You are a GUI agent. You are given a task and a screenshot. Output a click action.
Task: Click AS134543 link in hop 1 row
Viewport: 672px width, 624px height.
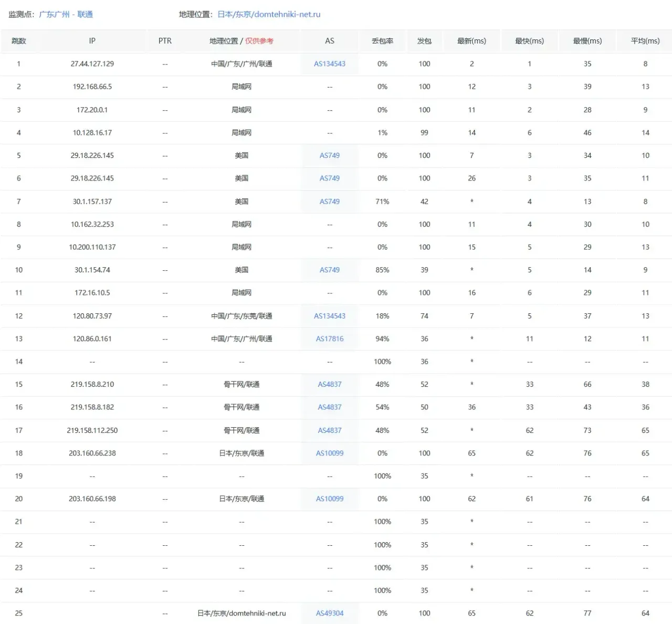click(330, 64)
